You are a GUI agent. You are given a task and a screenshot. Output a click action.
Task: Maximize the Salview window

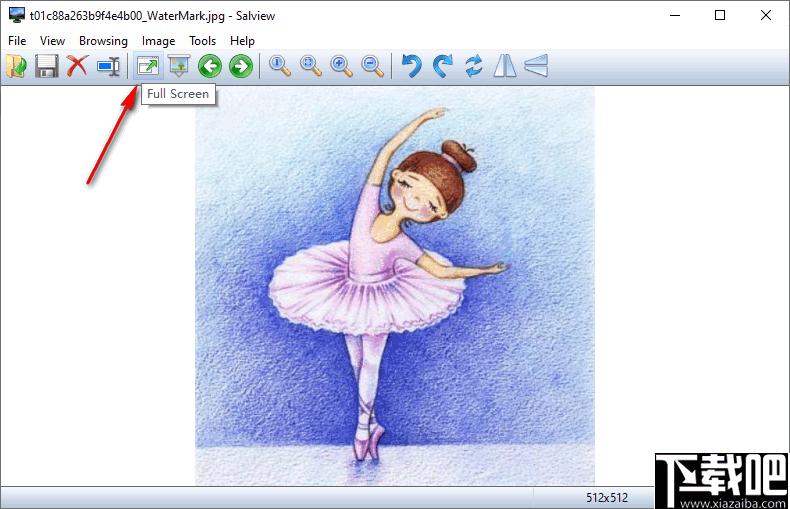point(720,15)
